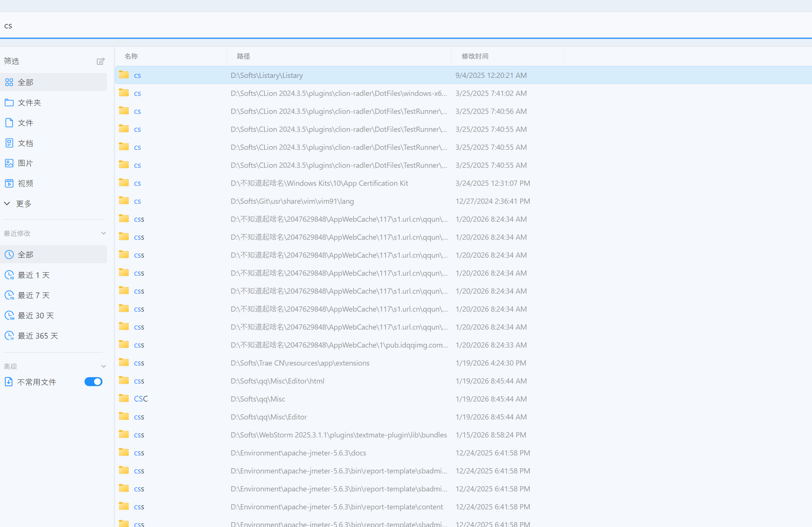Filter results by 文件夹 folders

(x=29, y=103)
